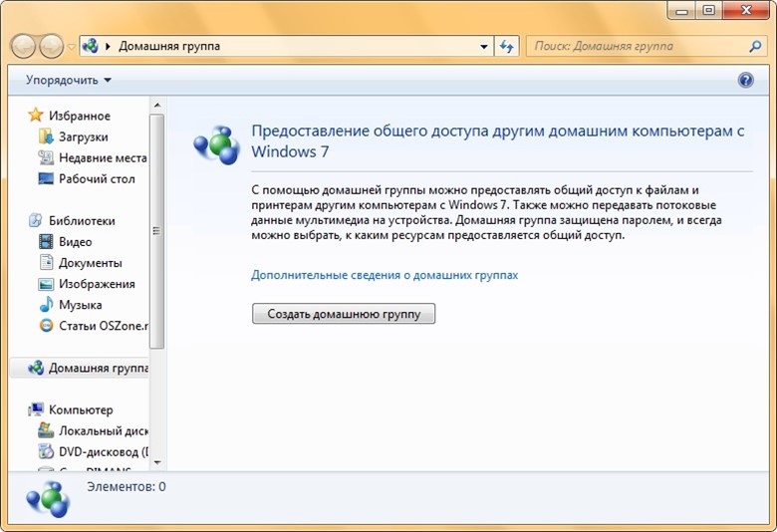
Task: Open Рабочий стол in navigation pane
Action: click(97, 178)
